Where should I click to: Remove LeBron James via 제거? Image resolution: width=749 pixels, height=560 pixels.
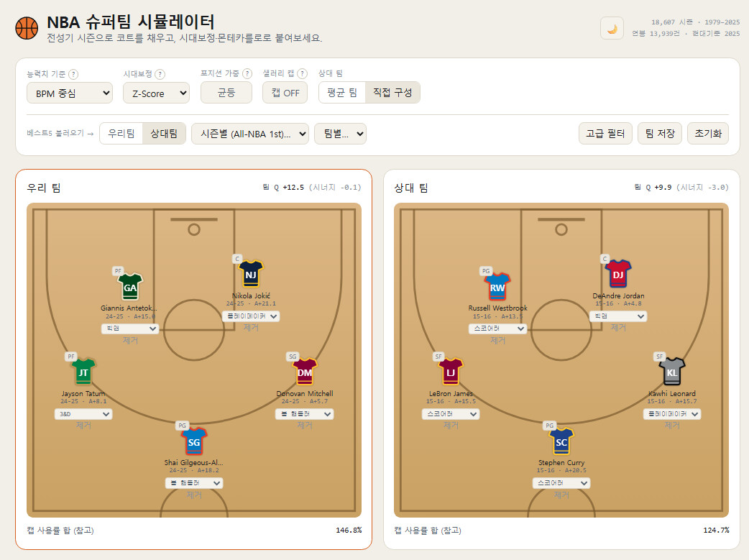(x=451, y=425)
